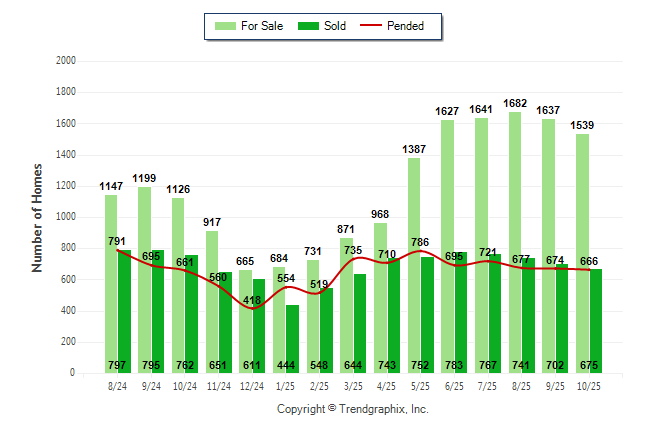The width and height of the screenshot is (646, 434).
Task: Click the 3/25 x-axis month label
Action: pos(353,385)
